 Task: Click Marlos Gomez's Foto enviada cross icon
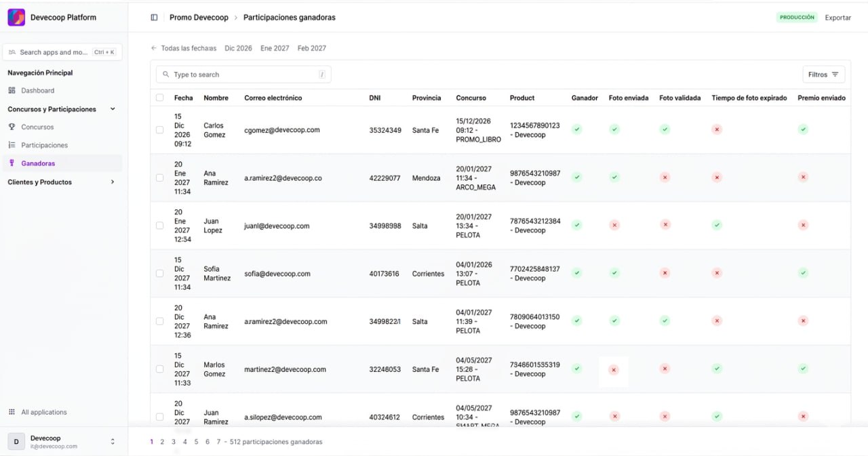point(614,370)
